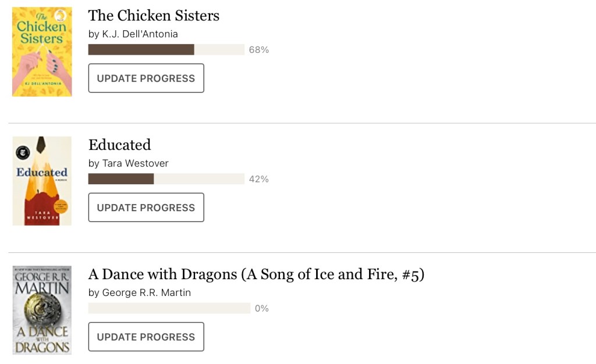Click the Educated book cover thumbnail
This screenshot has width=596, height=364.
click(x=42, y=181)
